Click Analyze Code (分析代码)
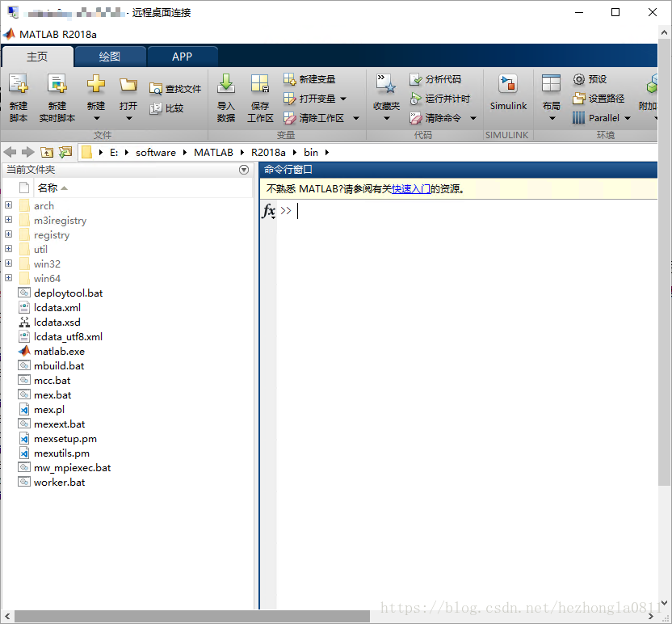The width and height of the screenshot is (672, 624). pos(435,79)
